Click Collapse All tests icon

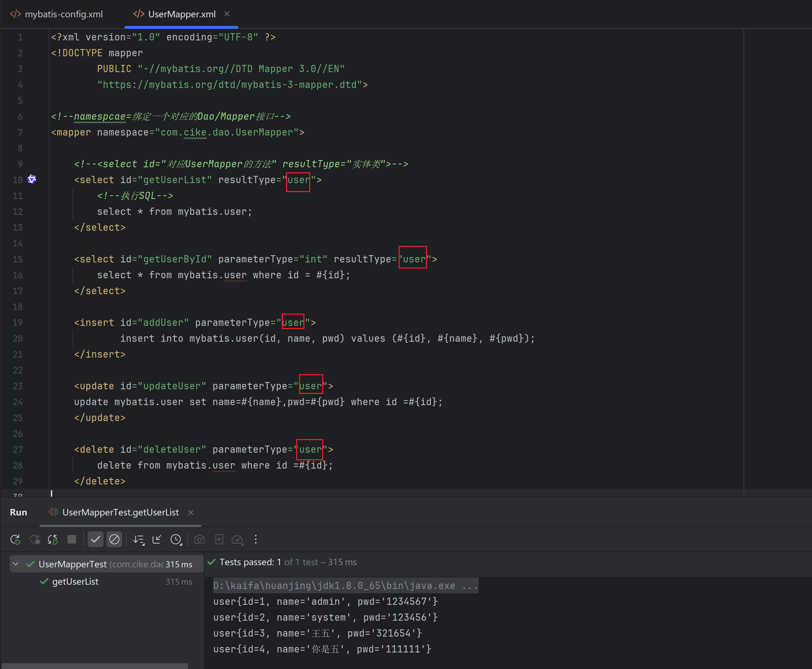pos(157,540)
